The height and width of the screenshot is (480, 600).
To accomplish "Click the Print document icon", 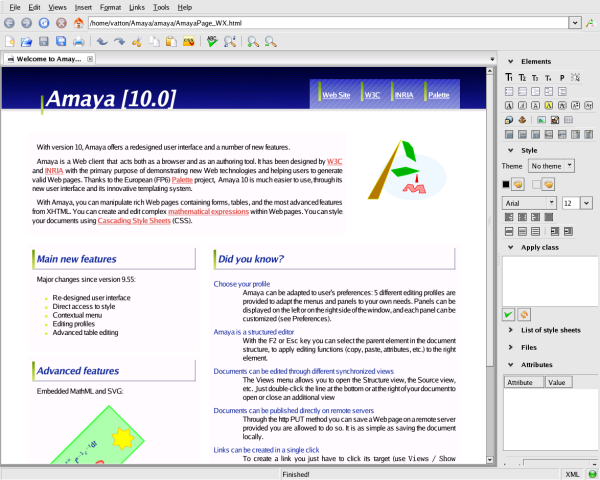I will click(79, 42).
